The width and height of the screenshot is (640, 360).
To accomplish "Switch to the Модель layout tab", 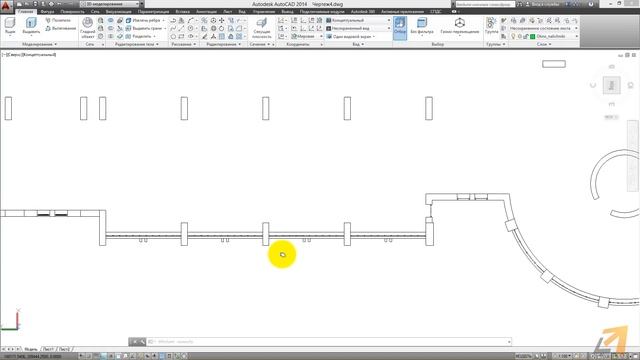I will (x=31, y=349).
